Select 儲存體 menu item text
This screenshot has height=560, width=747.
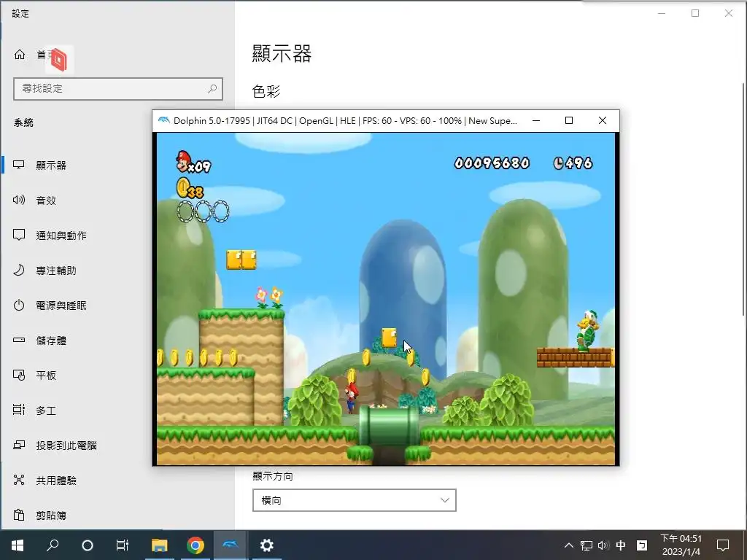tap(51, 341)
